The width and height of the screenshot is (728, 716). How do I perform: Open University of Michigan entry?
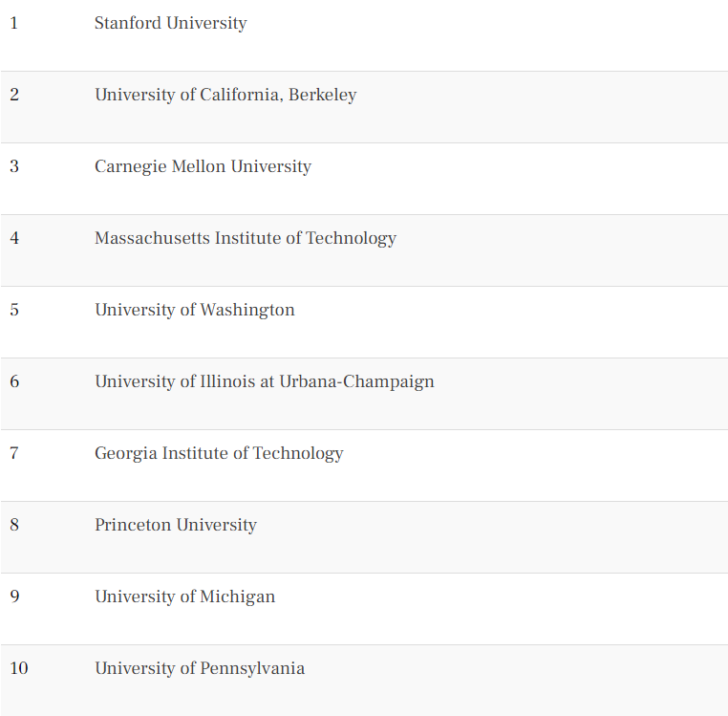[184, 597]
